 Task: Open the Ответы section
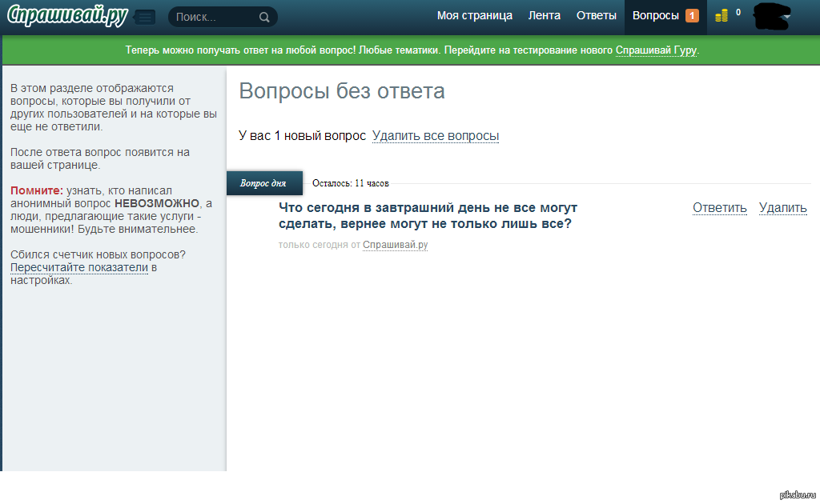pos(597,16)
